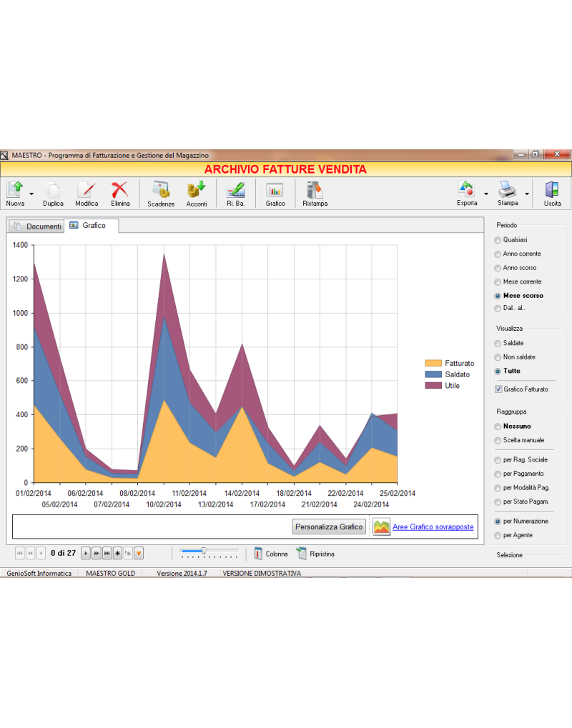This screenshot has height=728, width=572.
Task: Switch to the Documenti tab
Action: (x=36, y=226)
